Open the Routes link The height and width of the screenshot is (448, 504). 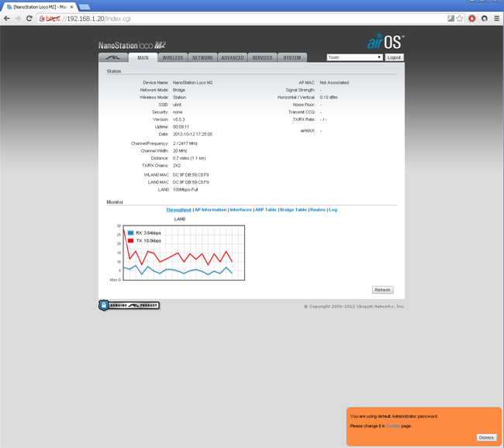[x=318, y=210]
